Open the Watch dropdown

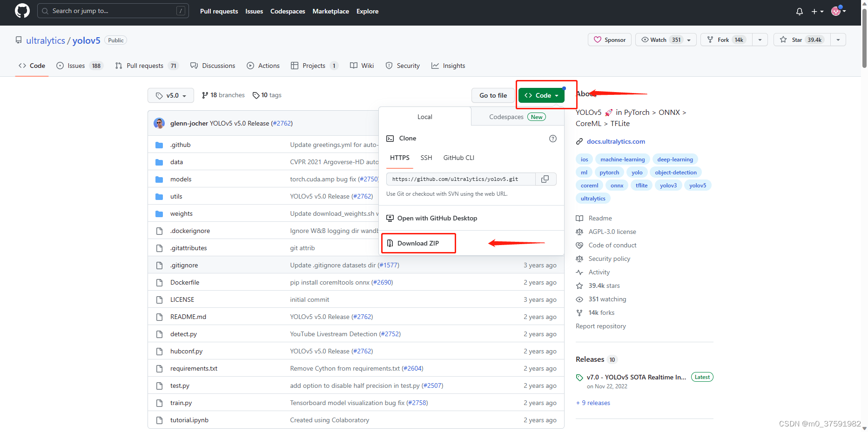pos(666,40)
